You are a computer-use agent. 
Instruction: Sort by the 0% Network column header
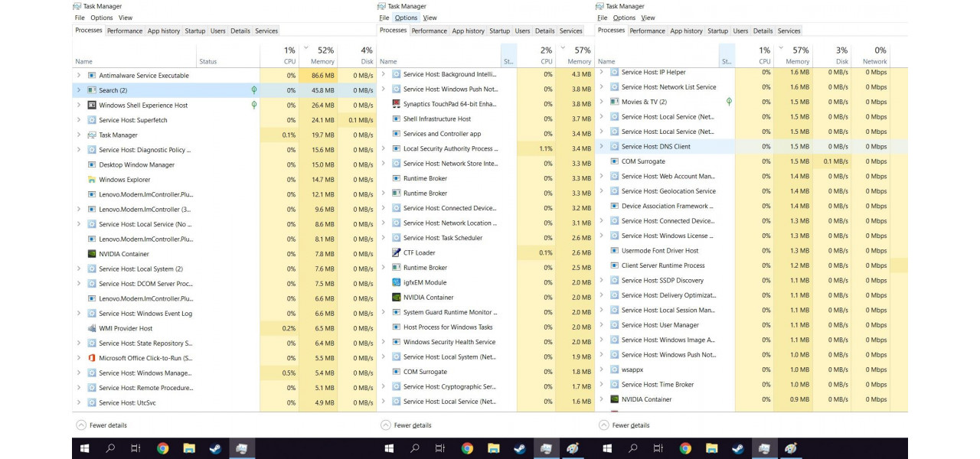point(871,55)
